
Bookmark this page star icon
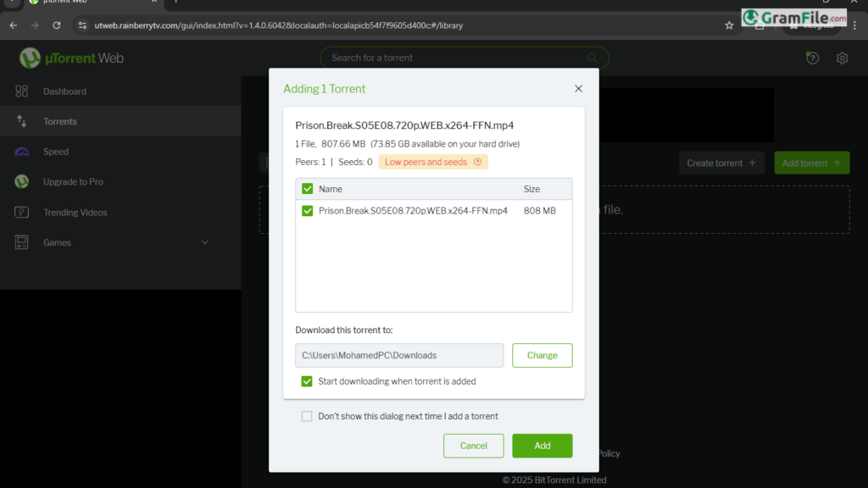[729, 25]
